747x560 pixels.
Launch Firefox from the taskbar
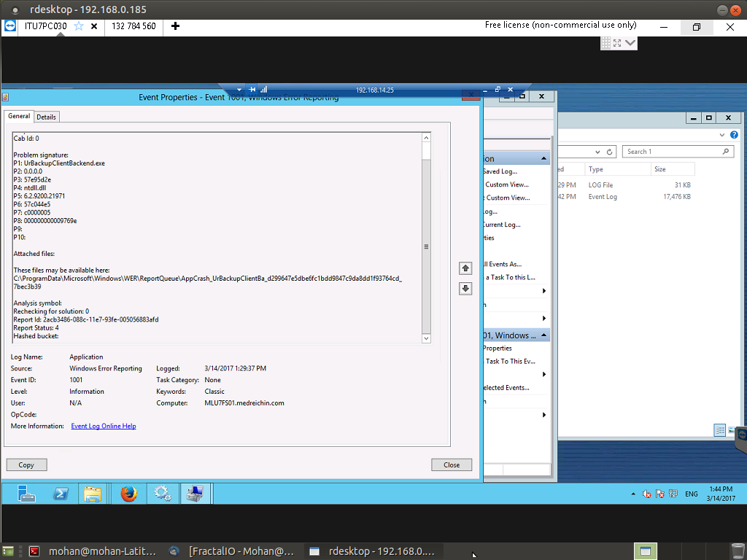tap(128, 494)
